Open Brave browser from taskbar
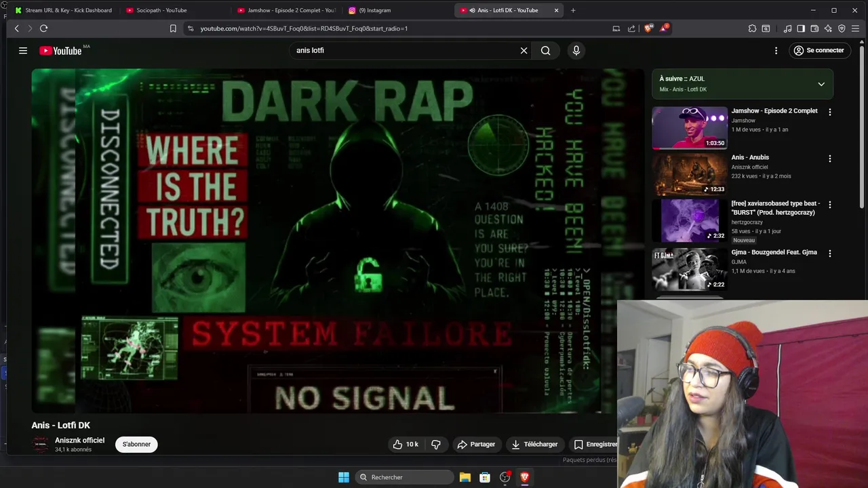This screenshot has height=488, width=868. point(524,477)
